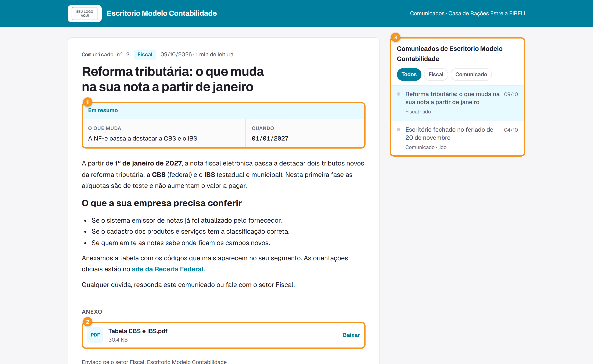Viewport: 593px width, 364px height.
Task: Click the main title Reforma tributária heading
Action: click(173, 79)
